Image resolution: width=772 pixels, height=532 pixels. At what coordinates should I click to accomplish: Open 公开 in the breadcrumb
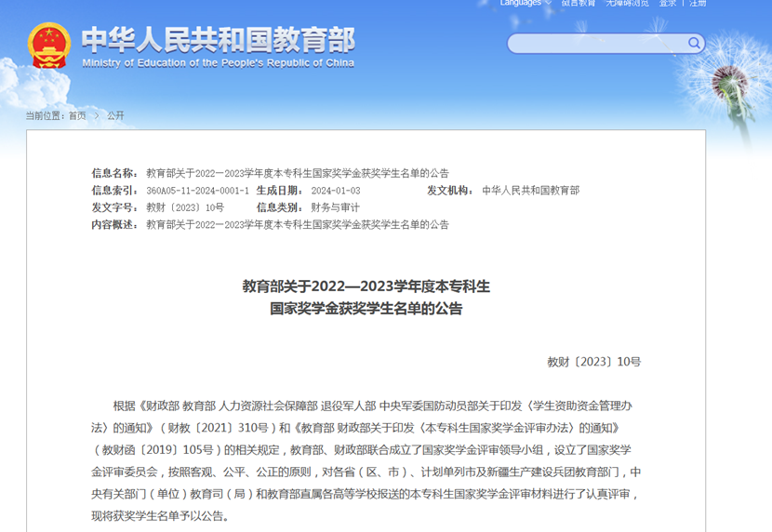click(115, 115)
